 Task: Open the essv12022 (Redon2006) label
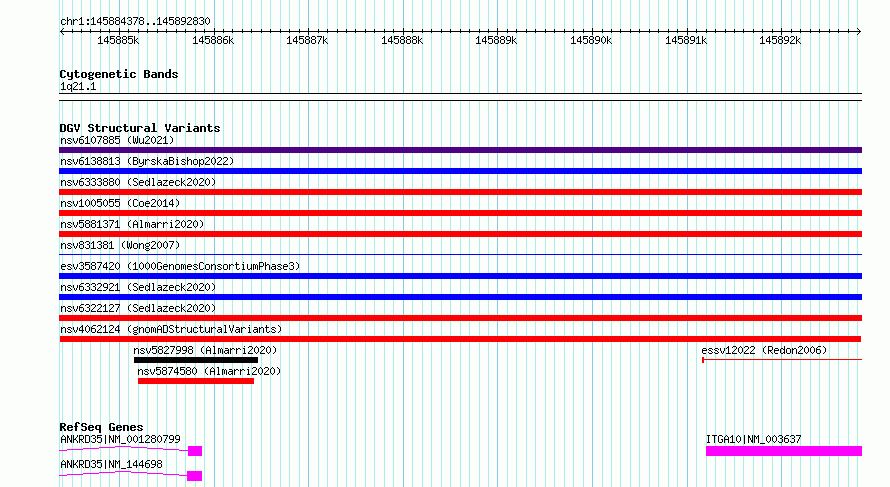[x=764, y=350]
